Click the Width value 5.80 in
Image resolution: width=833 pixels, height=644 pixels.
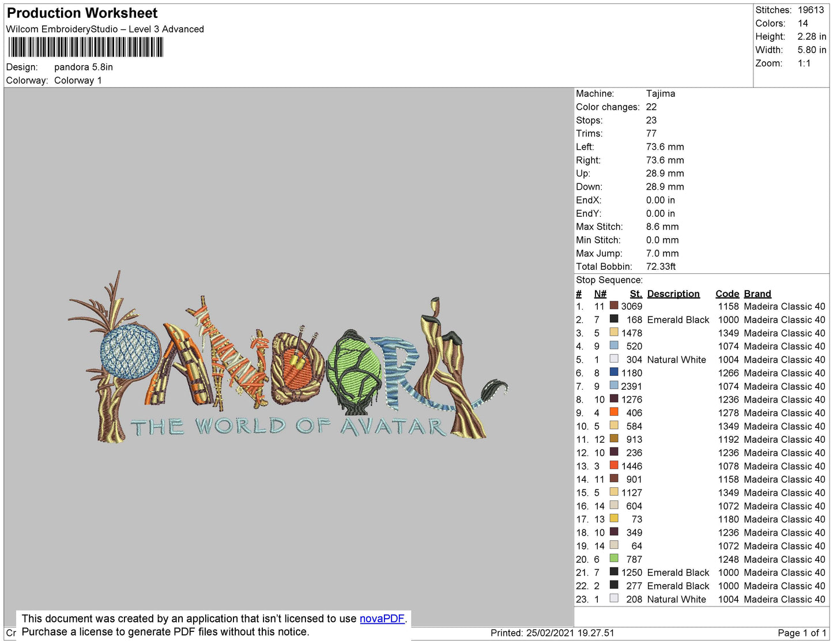[812, 50]
